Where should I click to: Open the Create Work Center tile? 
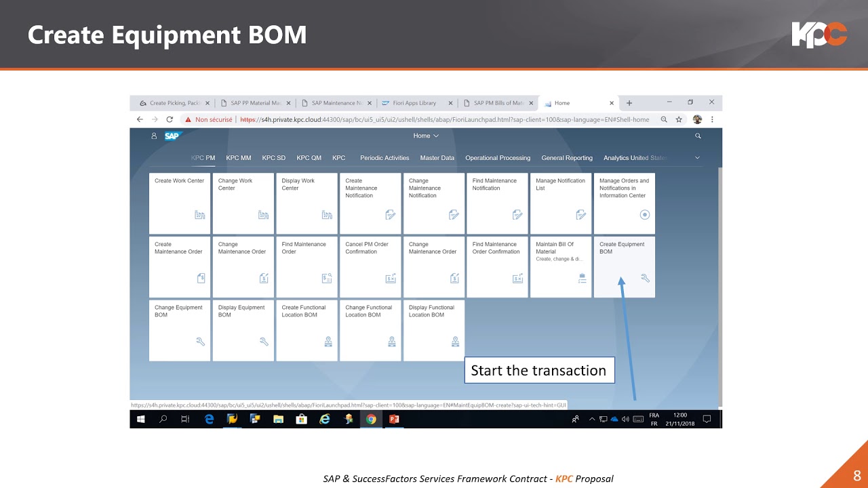(x=179, y=203)
